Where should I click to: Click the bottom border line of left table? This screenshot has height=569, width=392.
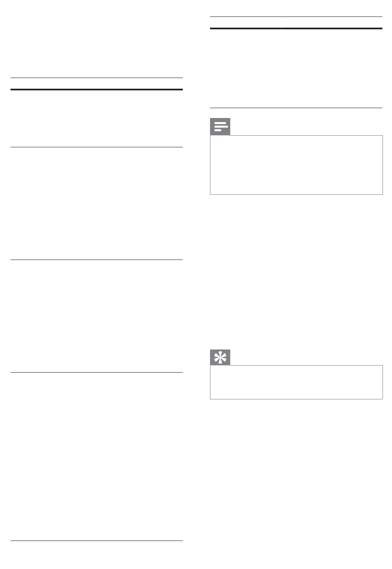click(97, 541)
